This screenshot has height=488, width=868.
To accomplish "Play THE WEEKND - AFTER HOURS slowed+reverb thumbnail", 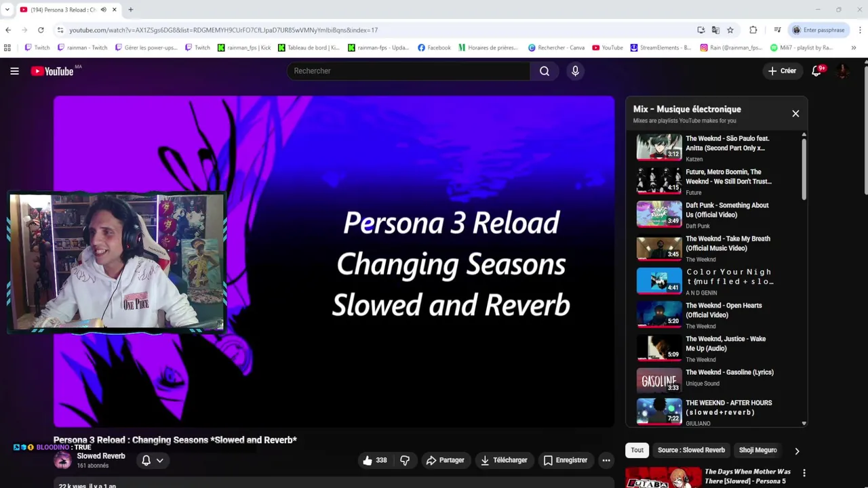I will pos(659,411).
